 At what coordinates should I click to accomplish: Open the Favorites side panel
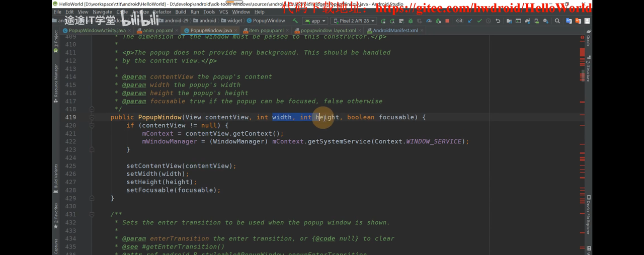click(56, 216)
